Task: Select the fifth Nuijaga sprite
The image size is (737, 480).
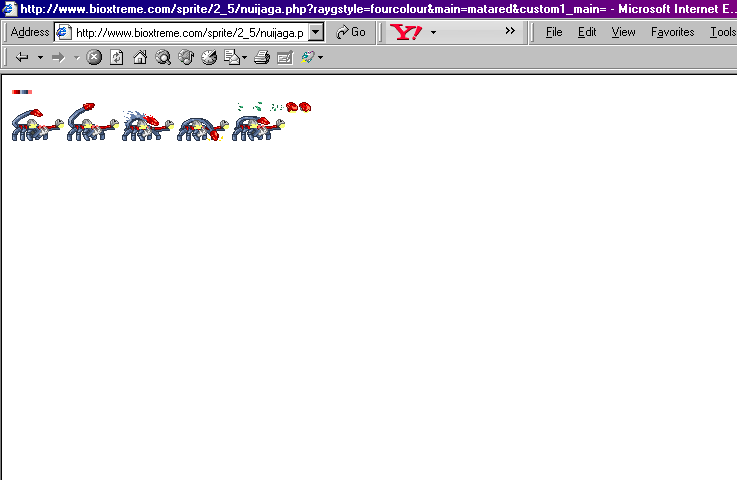Action: pyautogui.click(x=258, y=128)
